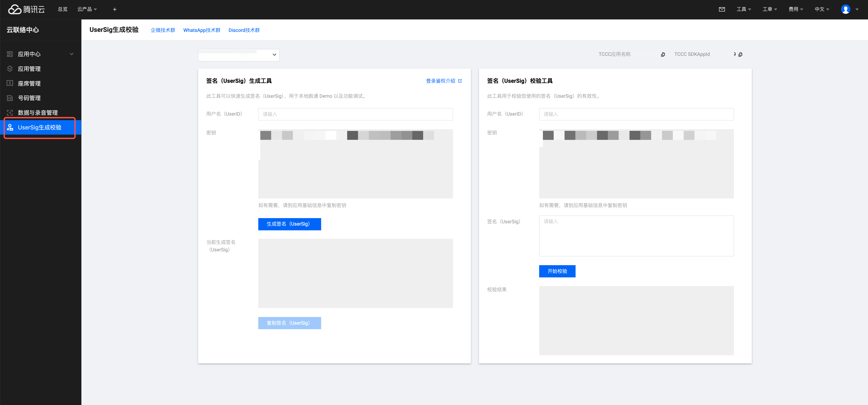Open the application selector dropdown
The height and width of the screenshot is (405, 868).
tap(239, 55)
